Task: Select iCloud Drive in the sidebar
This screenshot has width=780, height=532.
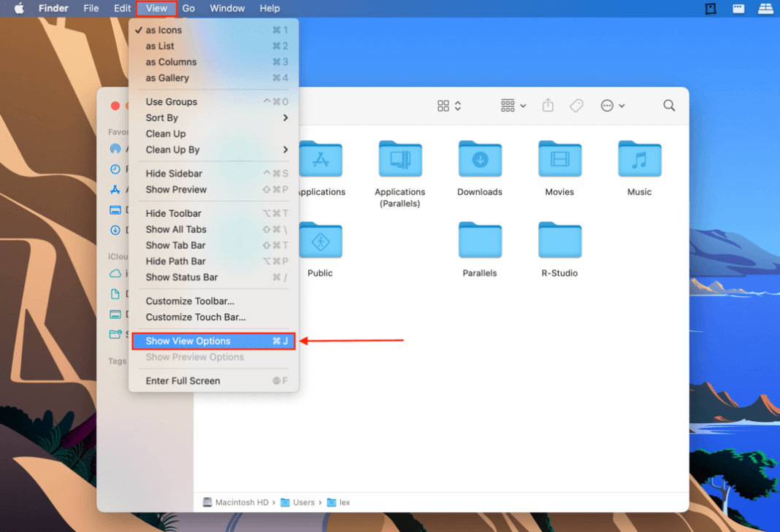Action: click(117, 274)
